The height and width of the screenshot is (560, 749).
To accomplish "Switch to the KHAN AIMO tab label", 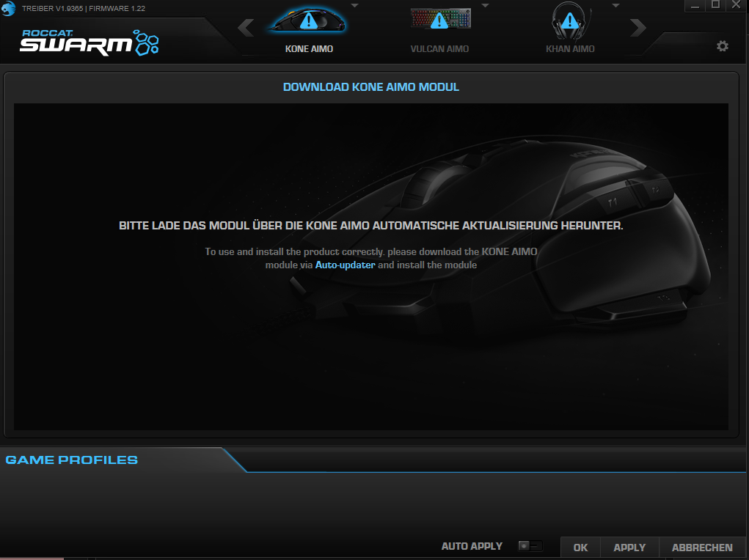I will (570, 48).
